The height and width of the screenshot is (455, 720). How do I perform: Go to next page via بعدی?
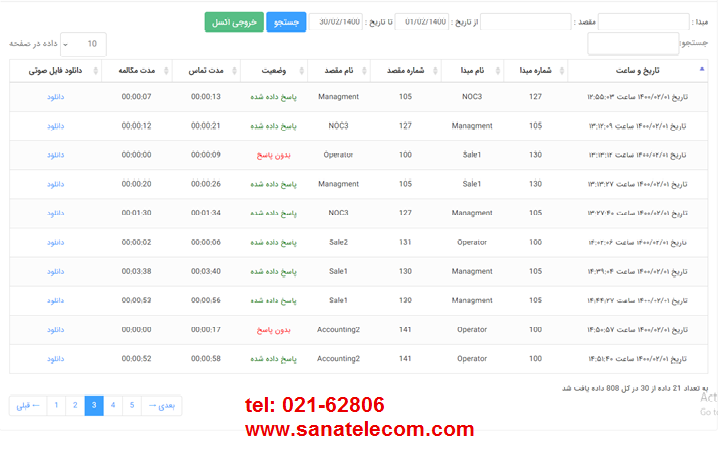tap(162, 405)
